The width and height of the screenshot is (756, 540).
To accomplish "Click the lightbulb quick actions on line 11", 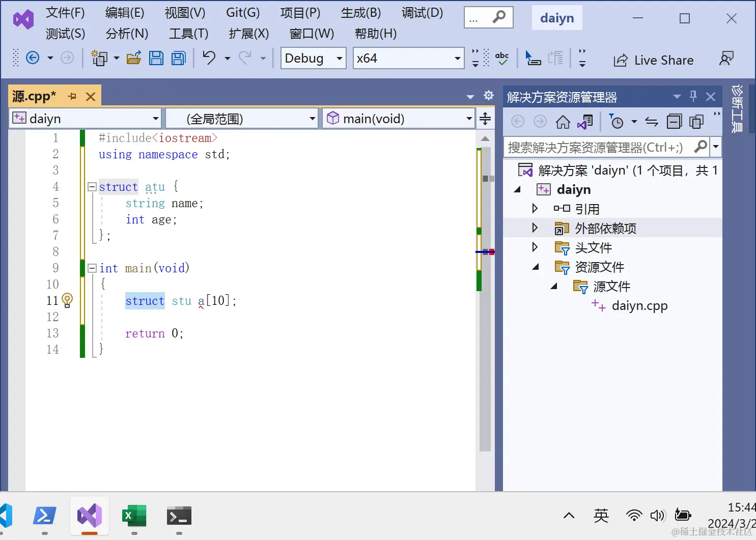I will 67,300.
